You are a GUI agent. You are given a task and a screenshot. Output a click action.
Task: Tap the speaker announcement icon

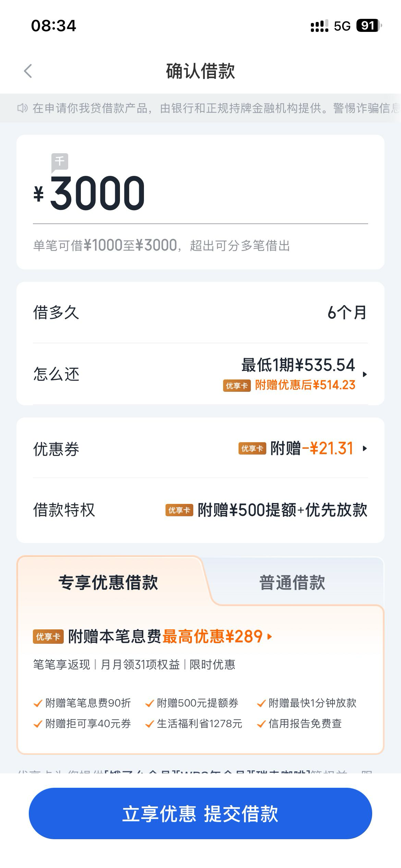22,108
